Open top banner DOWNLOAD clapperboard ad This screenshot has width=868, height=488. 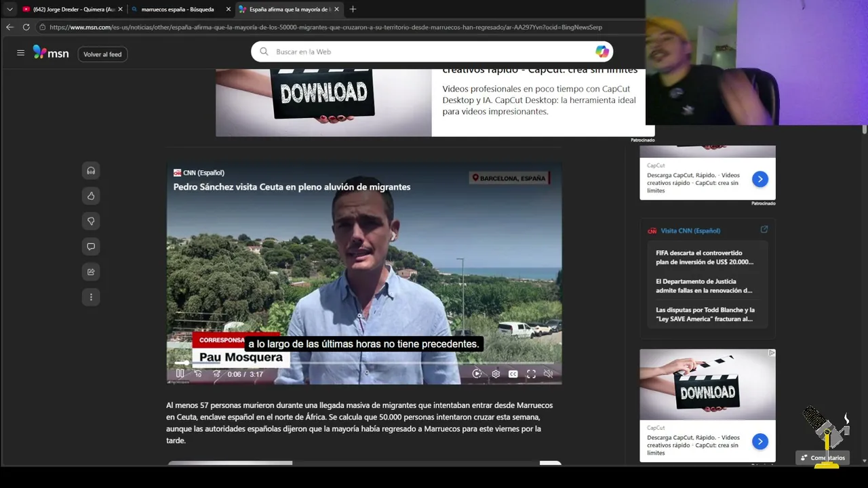(x=323, y=102)
